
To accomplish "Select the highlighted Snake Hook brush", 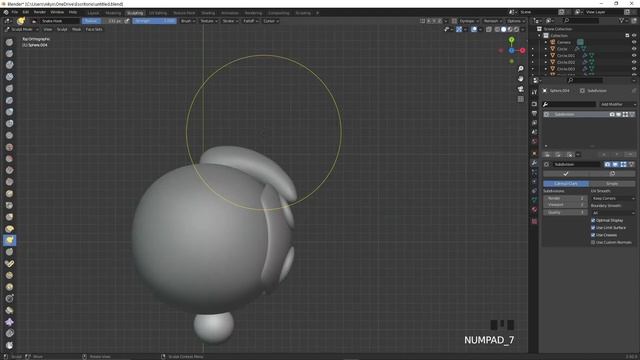I will [9, 240].
